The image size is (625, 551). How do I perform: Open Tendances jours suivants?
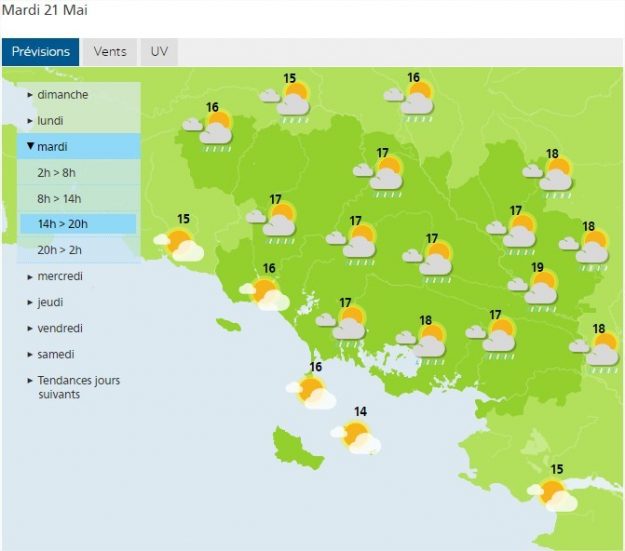pos(79,387)
